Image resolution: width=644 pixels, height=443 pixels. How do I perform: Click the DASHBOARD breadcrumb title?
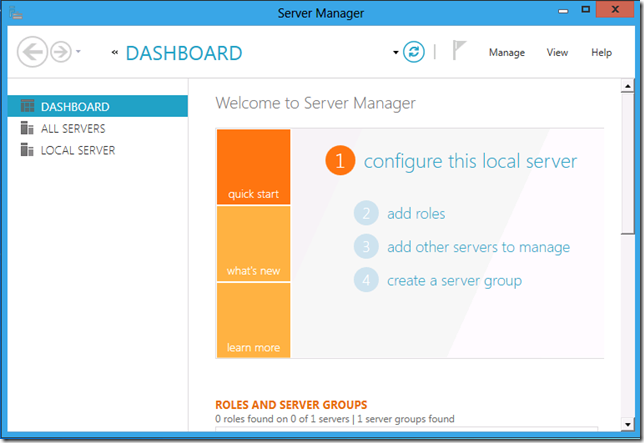tap(184, 53)
